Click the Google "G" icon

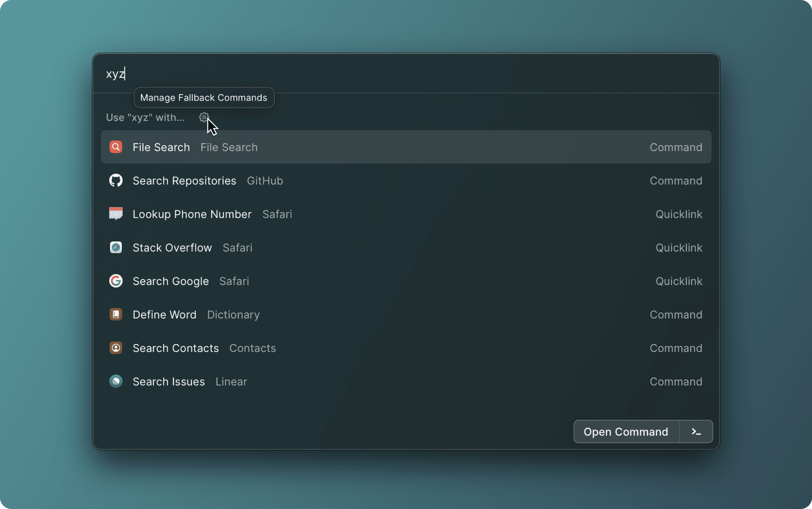[116, 281]
